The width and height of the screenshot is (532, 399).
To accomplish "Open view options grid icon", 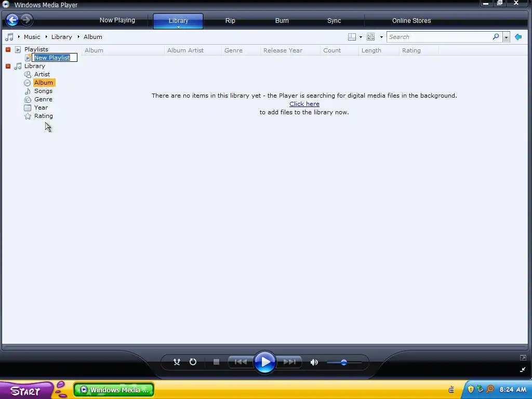I will click(371, 37).
